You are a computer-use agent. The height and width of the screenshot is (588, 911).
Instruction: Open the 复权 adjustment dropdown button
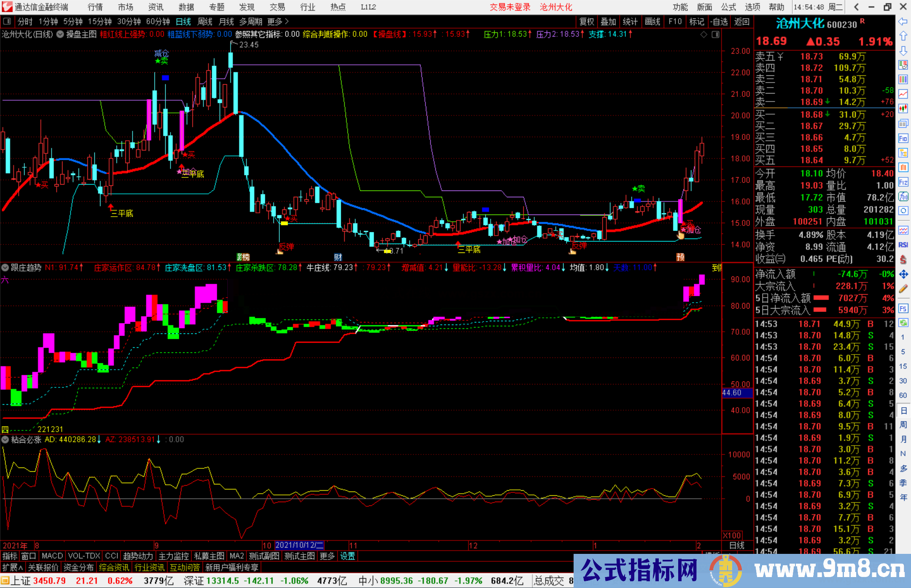(586, 21)
